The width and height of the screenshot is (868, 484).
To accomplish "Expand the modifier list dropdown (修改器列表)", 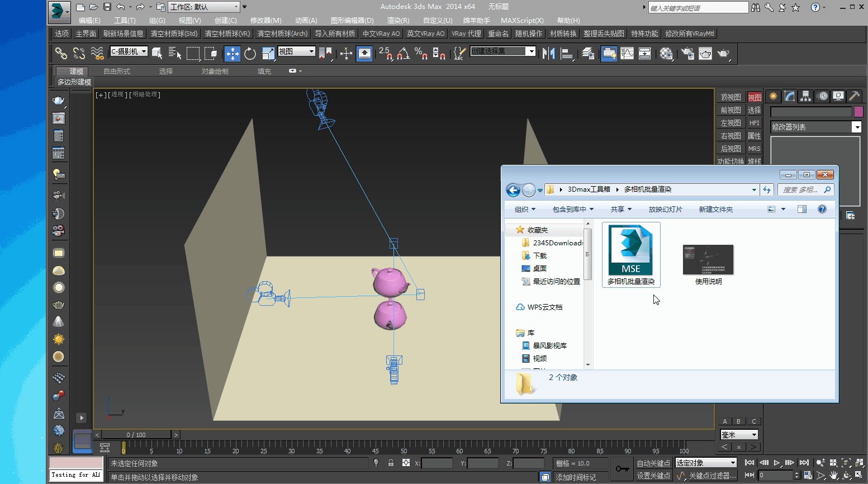I will 856,127.
